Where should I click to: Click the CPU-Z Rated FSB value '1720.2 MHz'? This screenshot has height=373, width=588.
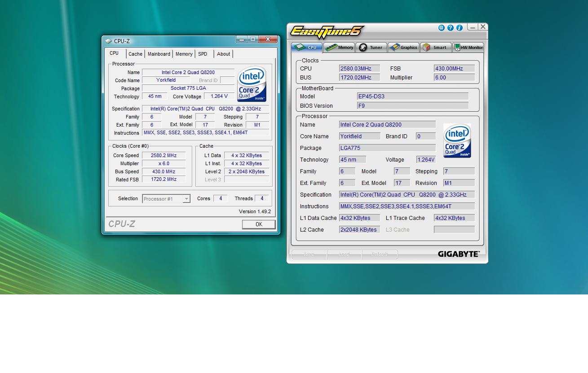tap(164, 179)
